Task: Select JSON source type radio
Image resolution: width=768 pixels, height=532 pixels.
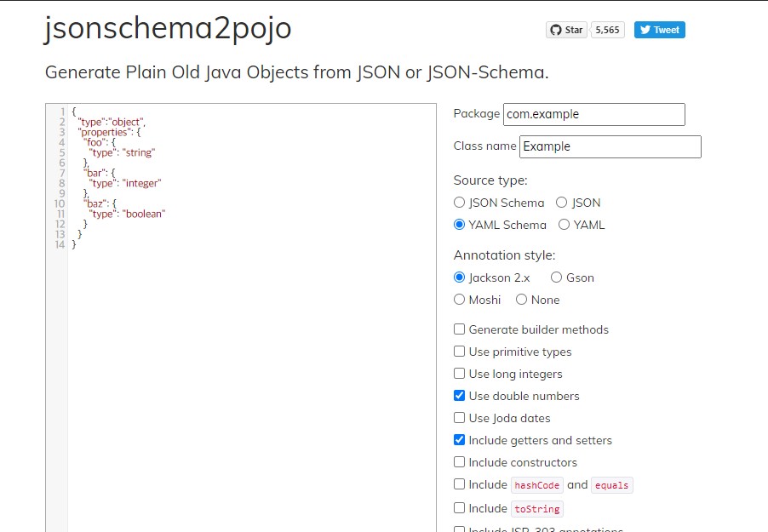Action: [x=561, y=203]
